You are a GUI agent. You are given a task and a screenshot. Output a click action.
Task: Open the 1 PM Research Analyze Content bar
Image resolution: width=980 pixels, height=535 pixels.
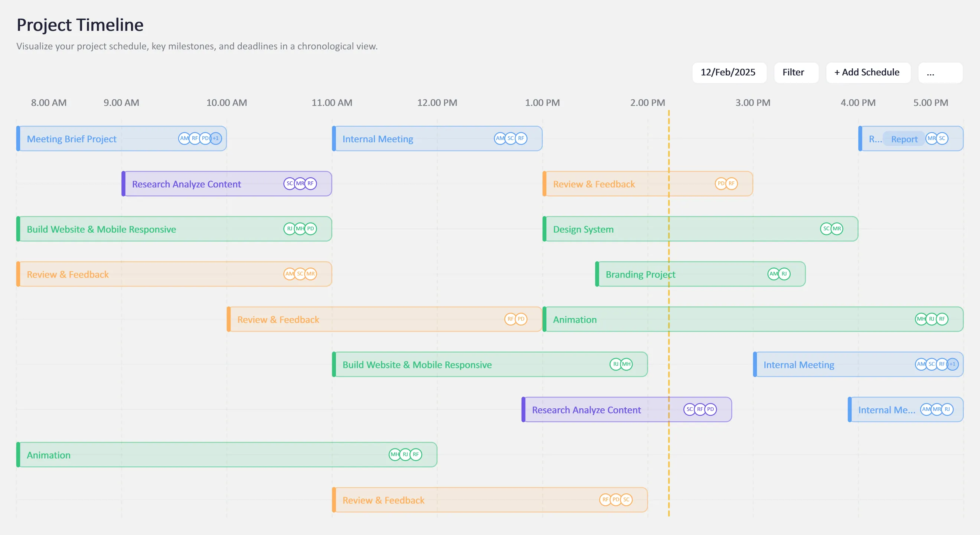click(627, 409)
